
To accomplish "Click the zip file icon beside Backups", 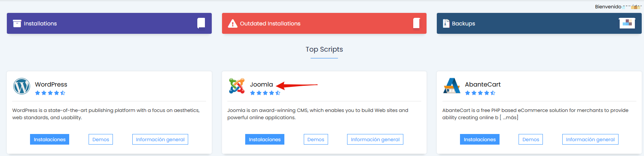I will click(446, 24).
